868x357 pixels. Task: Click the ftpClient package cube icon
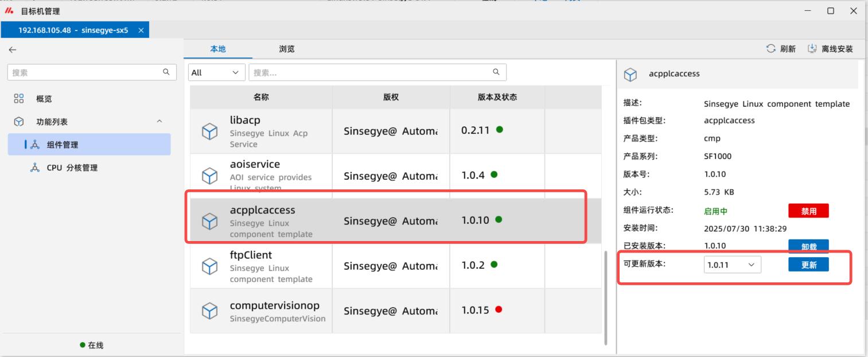pyautogui.click(x=209, y=266)
